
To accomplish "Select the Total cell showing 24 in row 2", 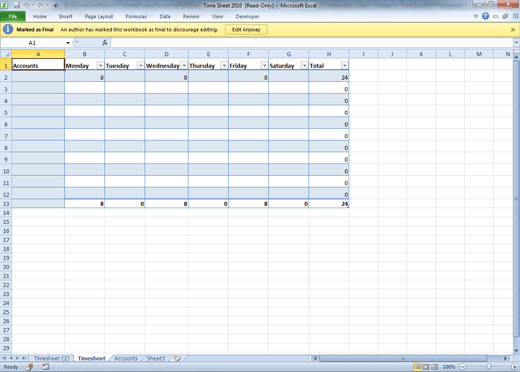I will click(x=329, y=77).
